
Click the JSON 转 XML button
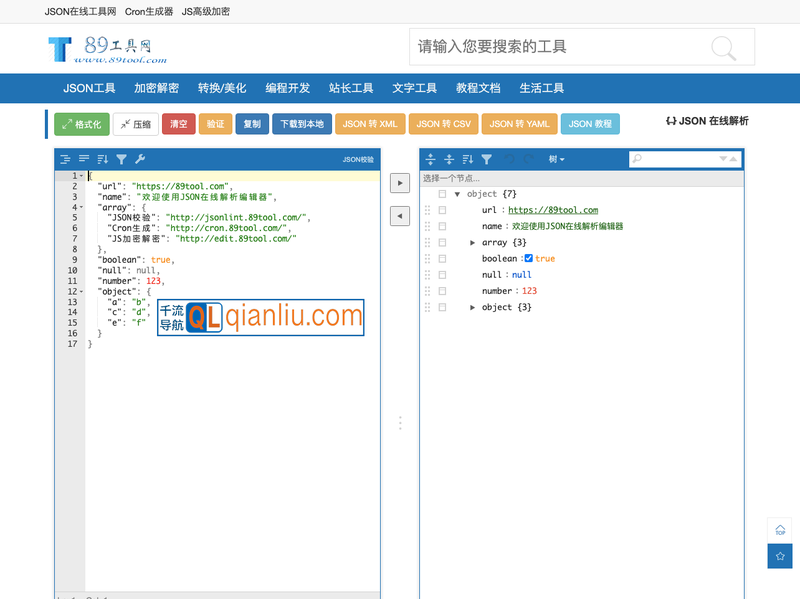click(369, 124)
